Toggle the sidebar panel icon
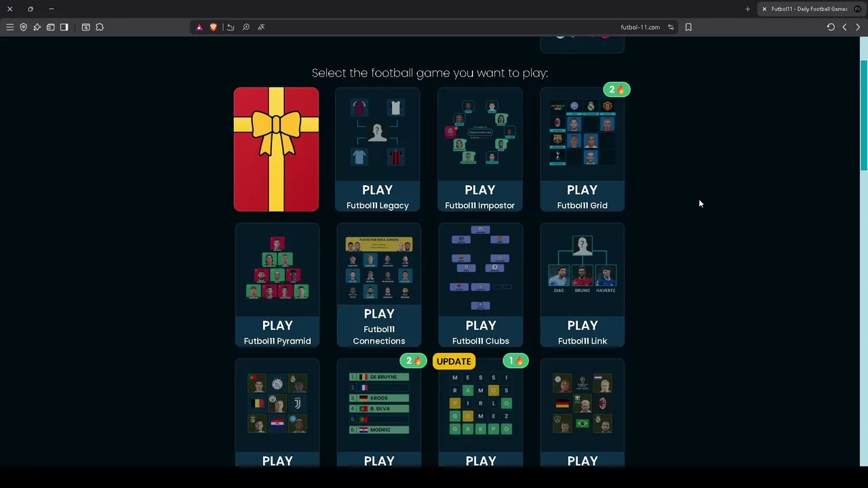Viewport: 868px width, 488px height. pos(64,27)
